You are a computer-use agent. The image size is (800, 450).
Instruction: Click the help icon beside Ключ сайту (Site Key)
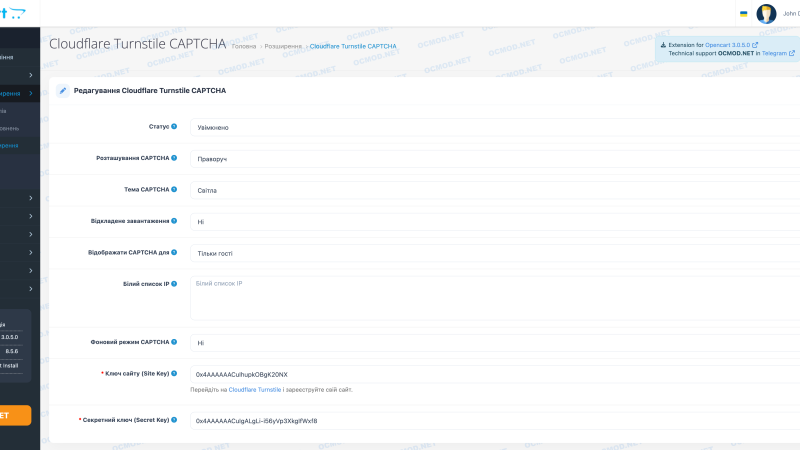174,373
